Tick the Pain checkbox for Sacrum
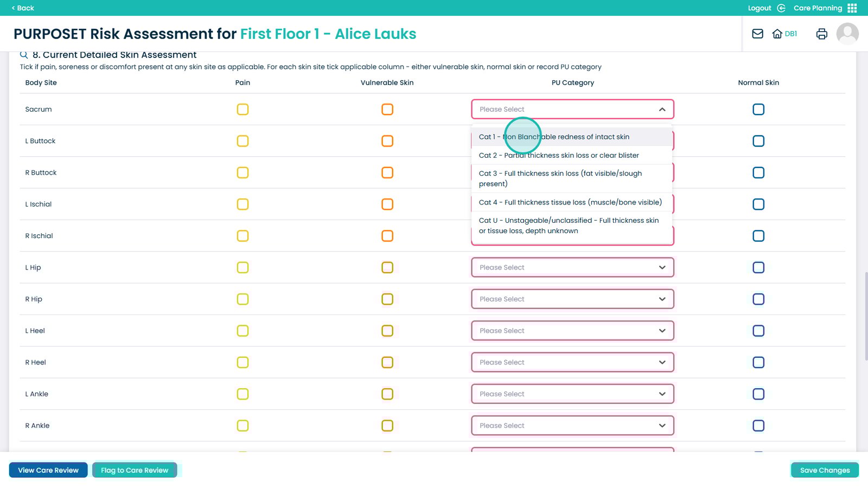Viewport: 868px width, 488px height. (x=242, y=110)
